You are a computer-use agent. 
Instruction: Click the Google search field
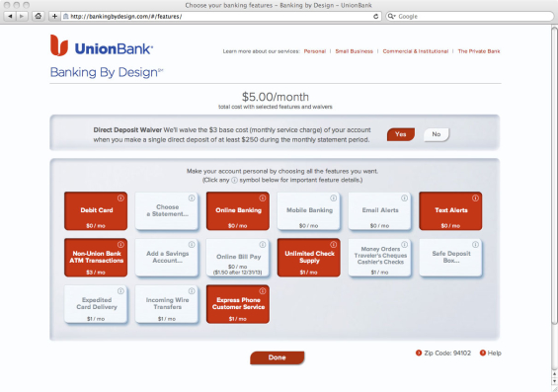pyautogui.click(x=470, y=17)
